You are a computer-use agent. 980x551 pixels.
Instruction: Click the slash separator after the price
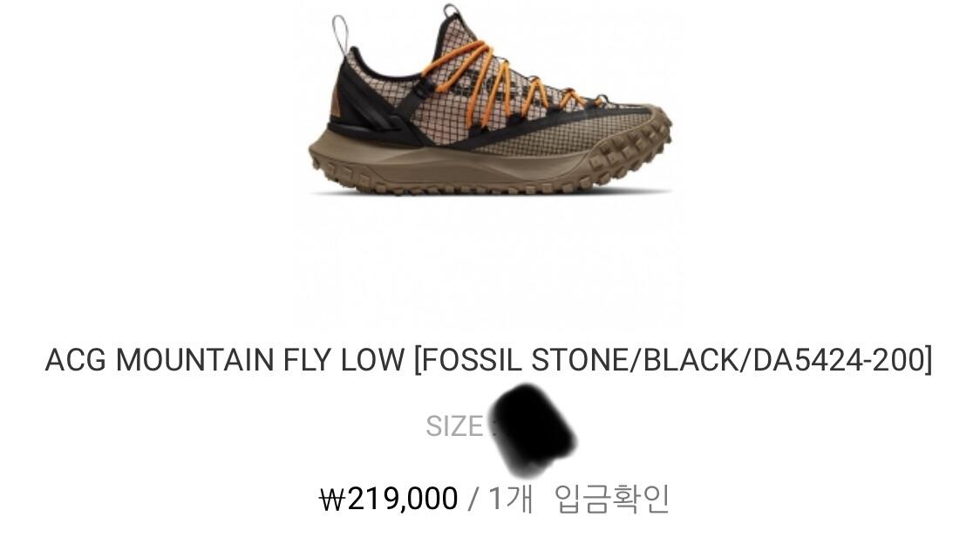pos(473,499)
